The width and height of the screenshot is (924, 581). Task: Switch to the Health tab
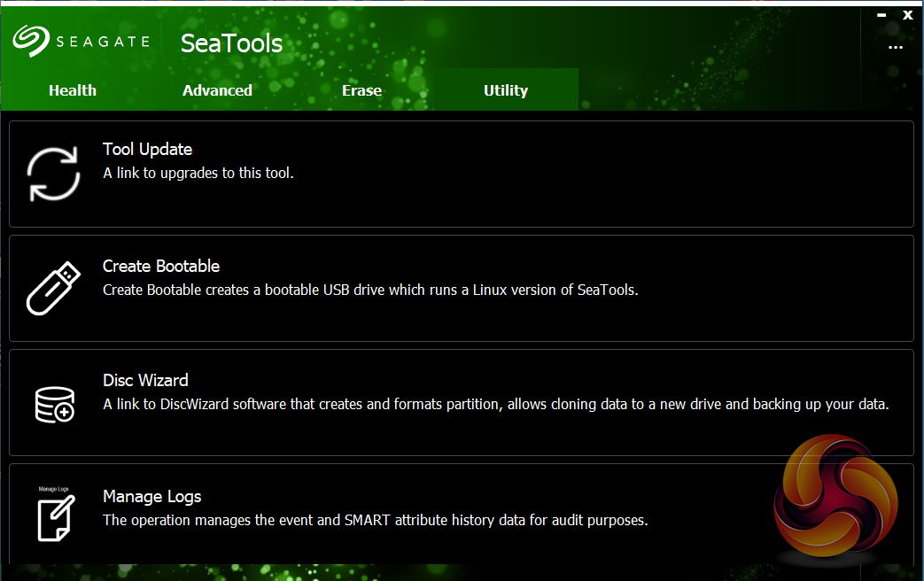[73, 90]
